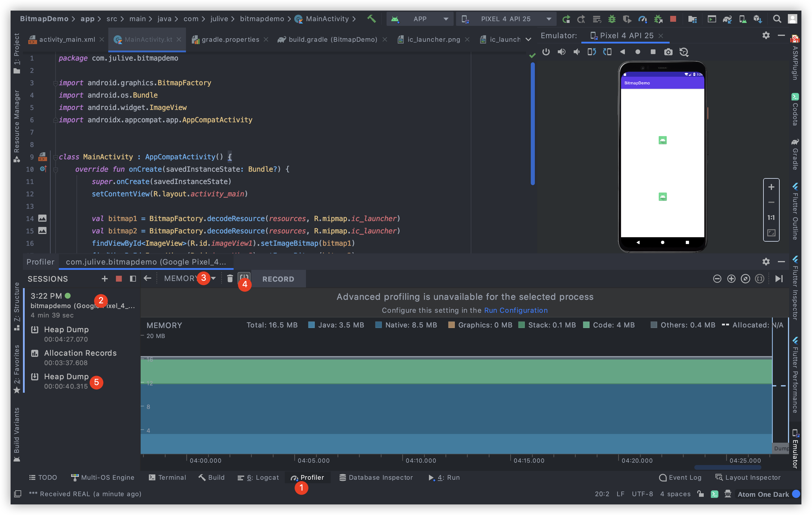Screen dimensions: 812x515
Task: Stop the running app with red square
Action: point(673,19)
